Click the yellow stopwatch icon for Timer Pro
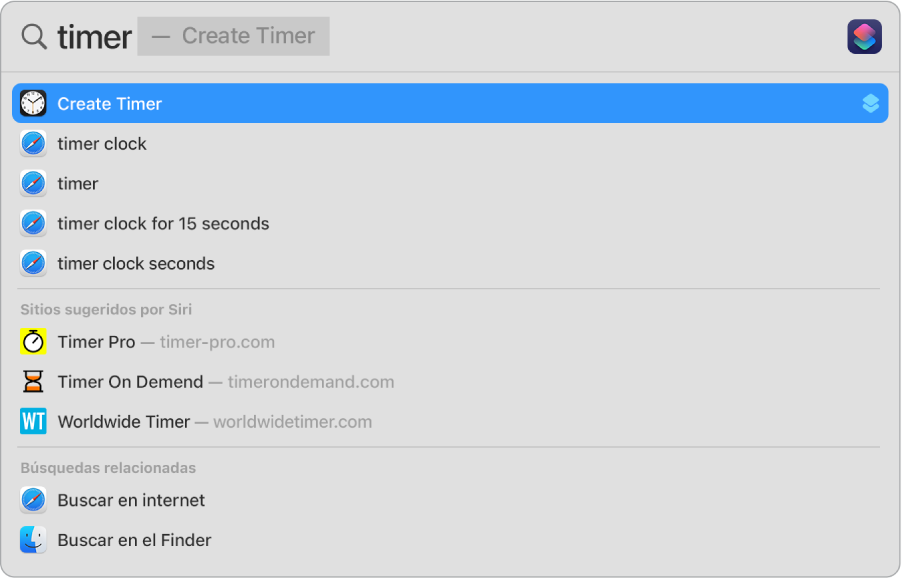 tap(31, 342)
